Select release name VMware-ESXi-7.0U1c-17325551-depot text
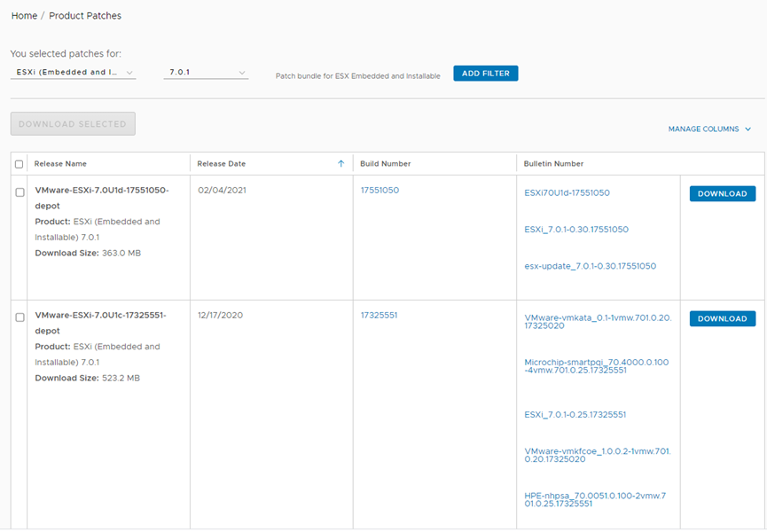The width and height of the screenshot is (767, 532). coord(101,323)
